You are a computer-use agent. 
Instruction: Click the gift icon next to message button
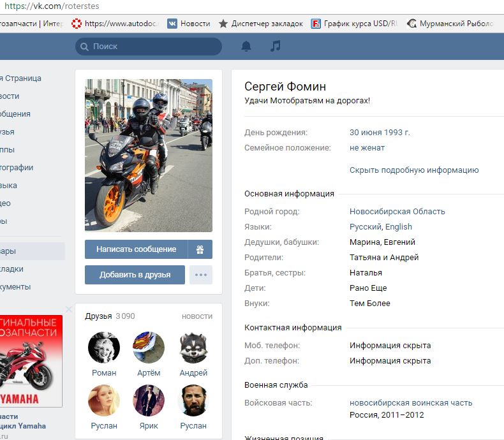[200, 249]
